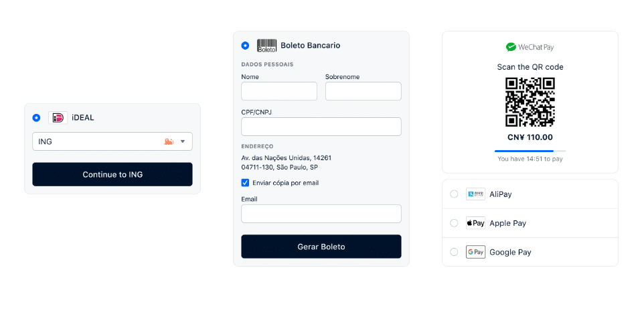
Task: Select the Boleto Bancario radio button
Action: pos(245,46)
